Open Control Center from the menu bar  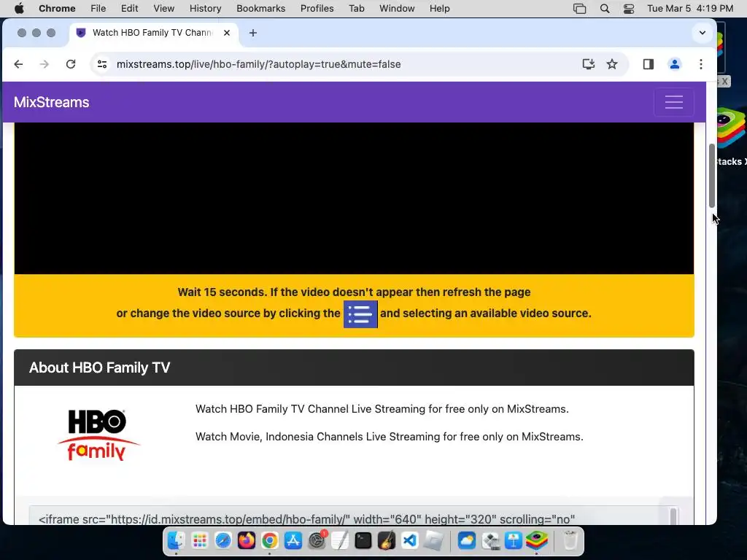[x=629, y=9]
